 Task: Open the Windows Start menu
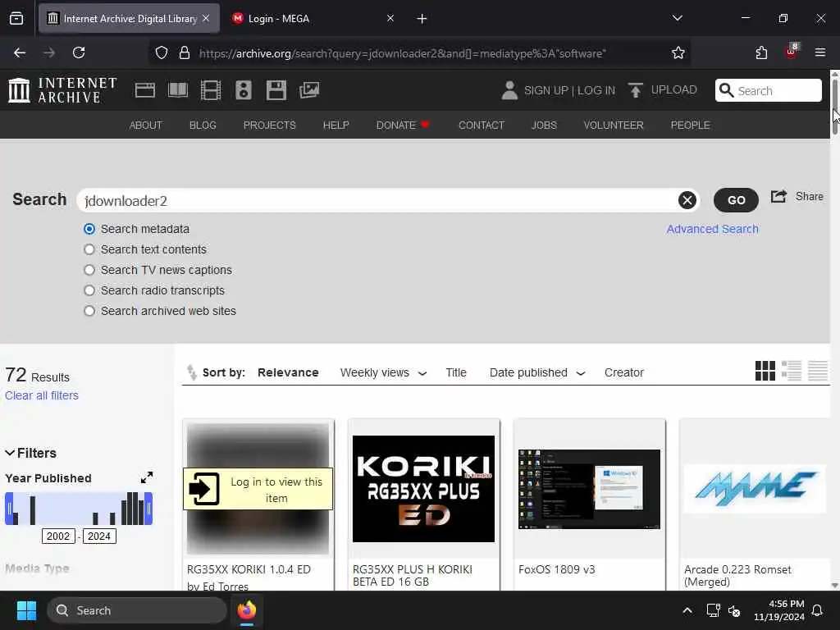26,610
